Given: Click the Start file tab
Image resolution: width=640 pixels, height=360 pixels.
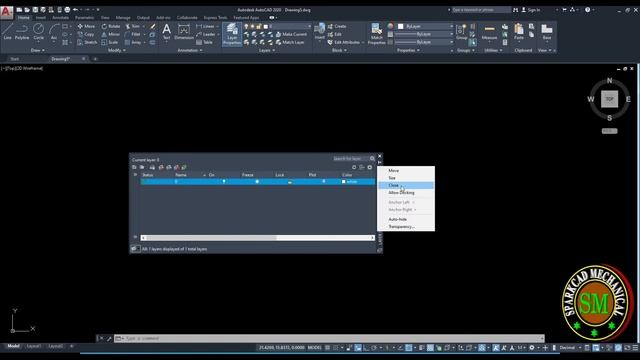Looking at the screenshot, I should point(15,59).
